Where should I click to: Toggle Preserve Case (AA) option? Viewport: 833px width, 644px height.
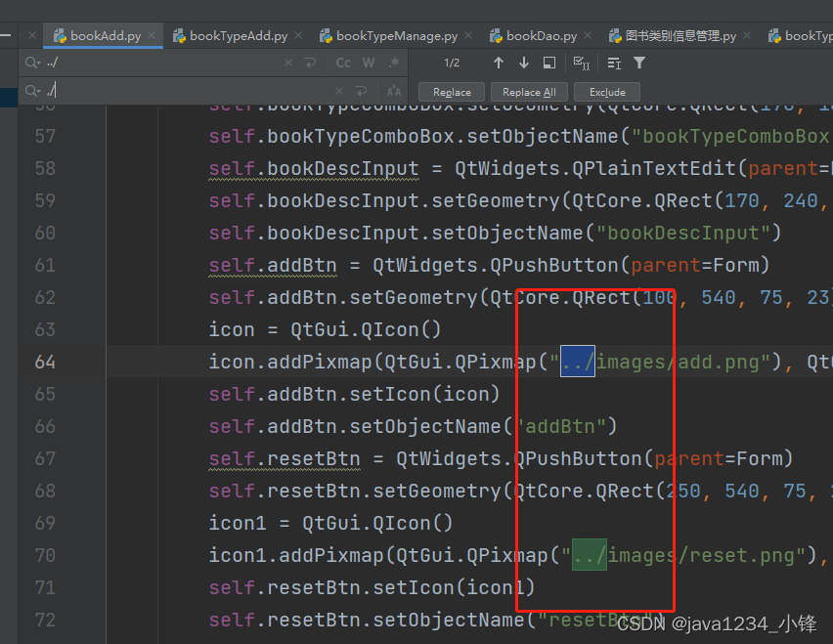point(394,91)
